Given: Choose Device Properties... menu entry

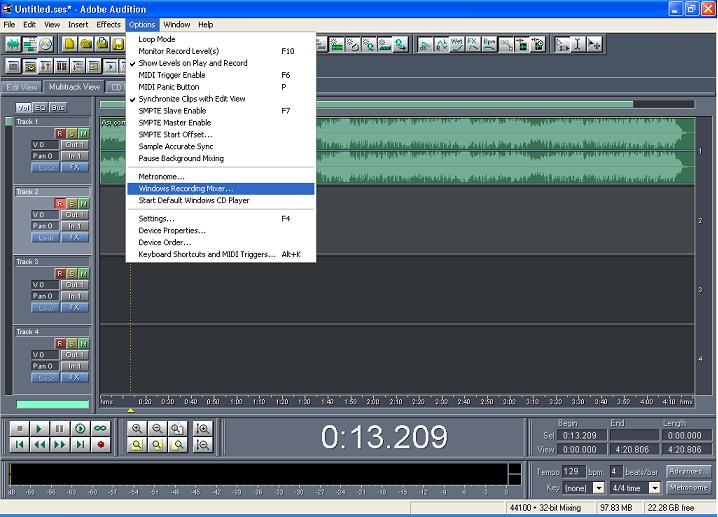Looking at the screenshot, I should point(221,231).
